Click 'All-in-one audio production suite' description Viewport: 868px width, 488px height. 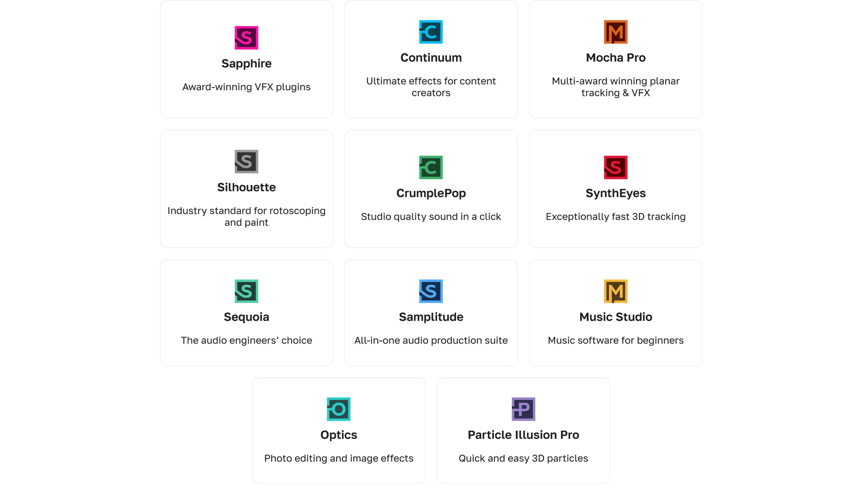(x=431, y=341)
